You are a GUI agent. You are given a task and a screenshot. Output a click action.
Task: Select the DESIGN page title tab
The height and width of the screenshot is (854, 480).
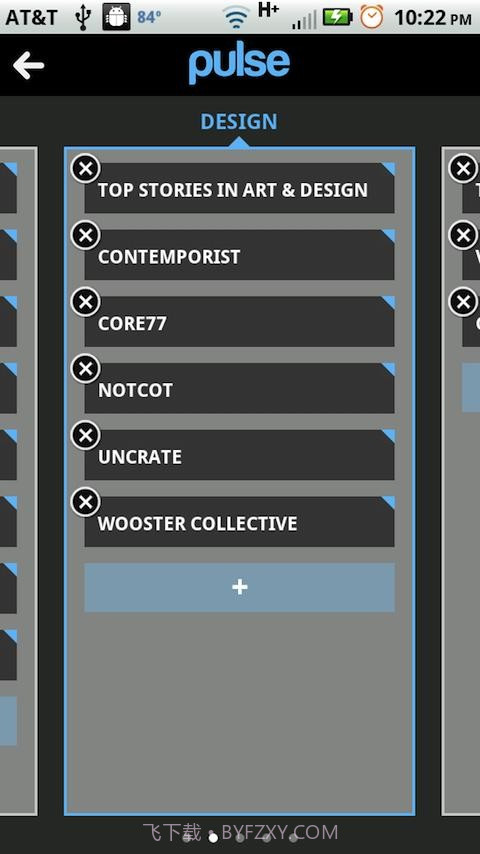pyautogui.click(x=239, y=121)
